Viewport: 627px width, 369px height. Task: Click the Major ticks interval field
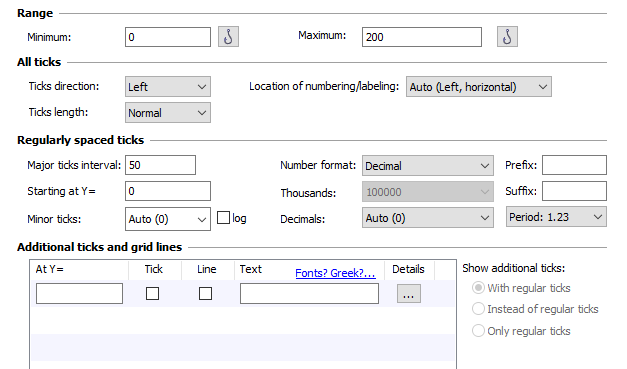[x=160, y=165]
